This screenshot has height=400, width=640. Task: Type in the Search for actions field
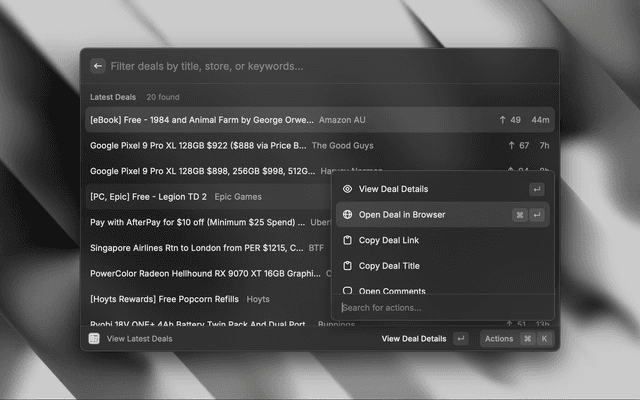(x=440, y=308)
